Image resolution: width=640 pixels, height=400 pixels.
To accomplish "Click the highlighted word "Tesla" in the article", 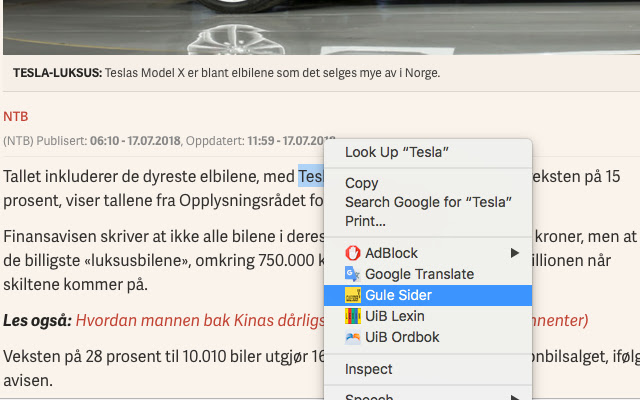I will [x=311, y=176].
